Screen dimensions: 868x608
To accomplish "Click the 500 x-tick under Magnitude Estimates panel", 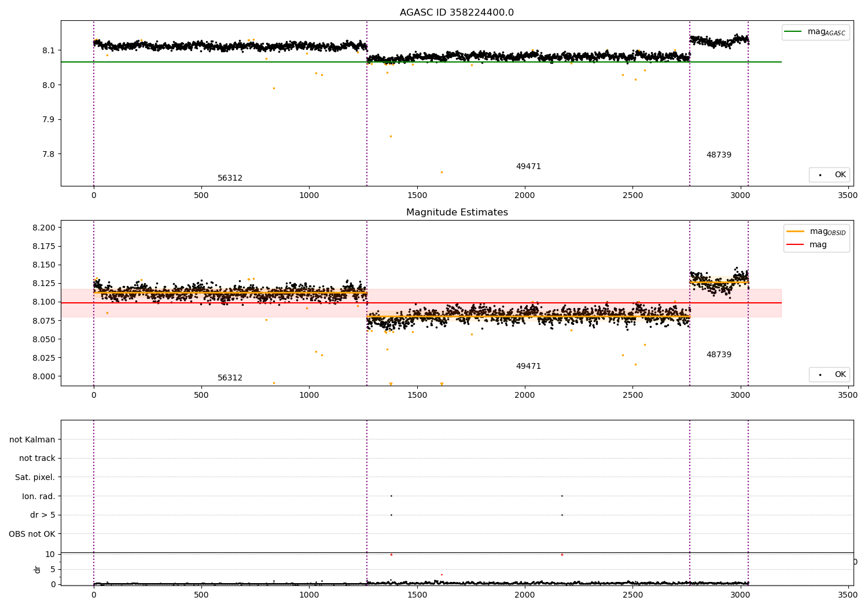I will coord(201,395).
